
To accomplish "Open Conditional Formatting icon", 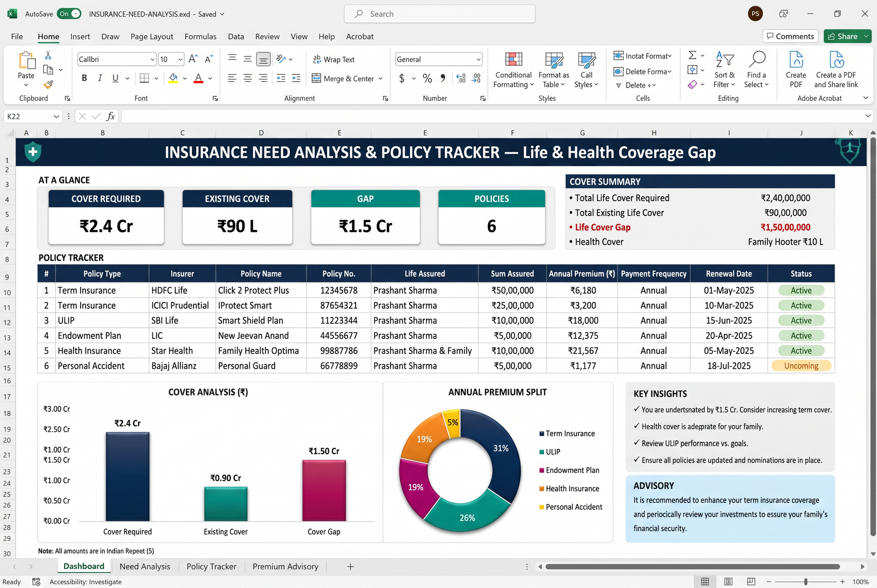I will tap(514, 59).
